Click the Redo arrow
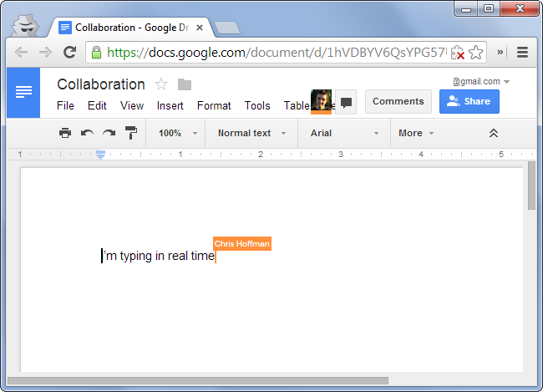This screenshot has height=392, width=543. [x=109, y=133]
